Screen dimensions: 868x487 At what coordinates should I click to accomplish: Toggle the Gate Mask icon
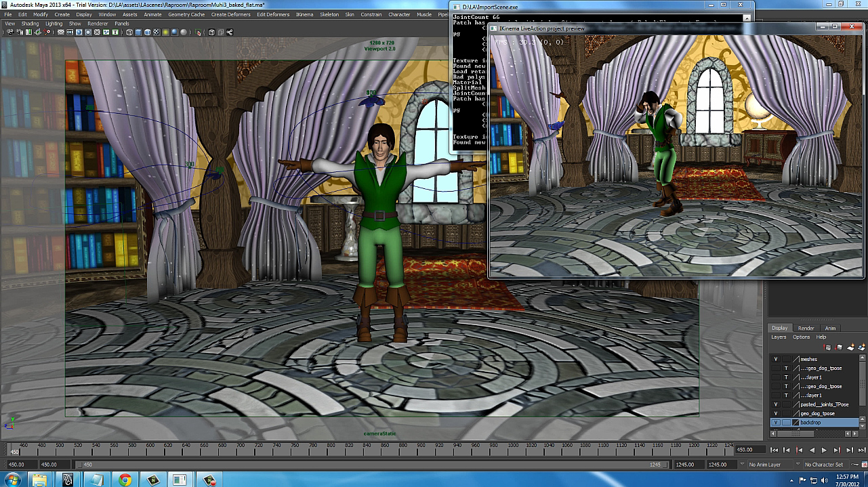tap(88, 32)
